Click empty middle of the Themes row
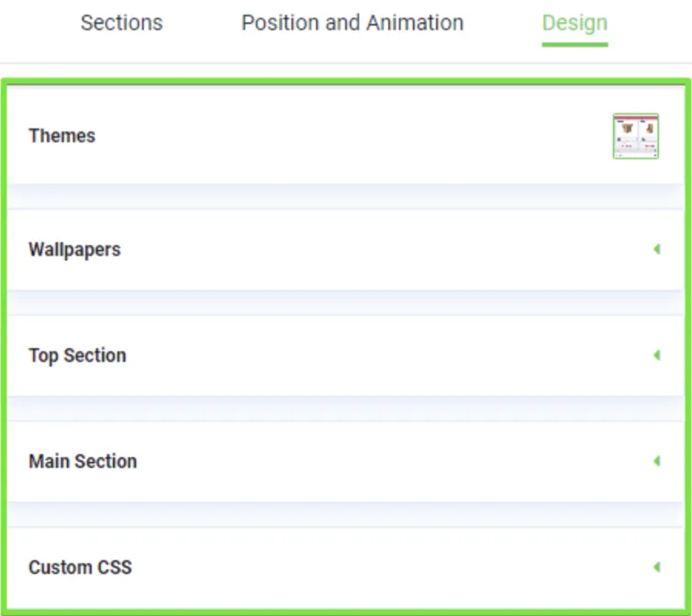 349,136
